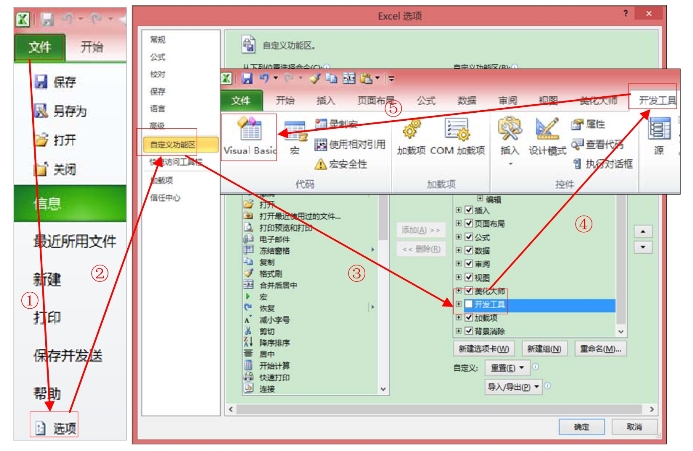Select 信任中心 in options sidebar

tap(165, 198)
